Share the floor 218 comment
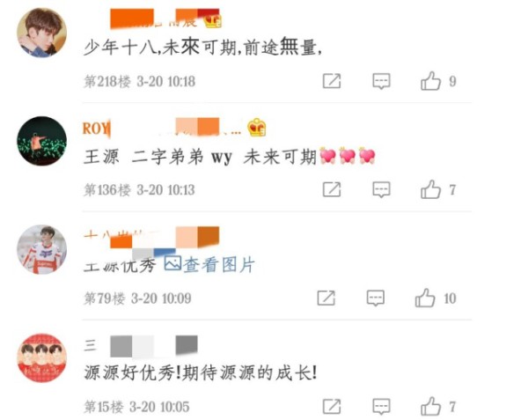The height and width of the screenshot is (420, 528). [332, 81]
